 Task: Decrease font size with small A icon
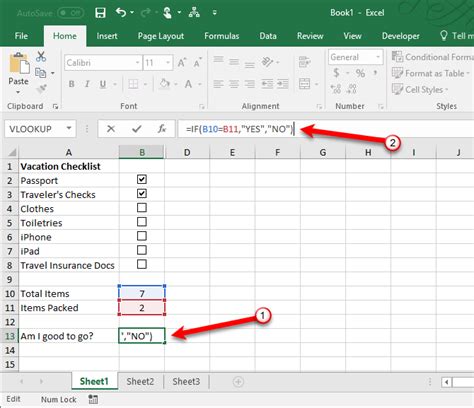point(197,63)
